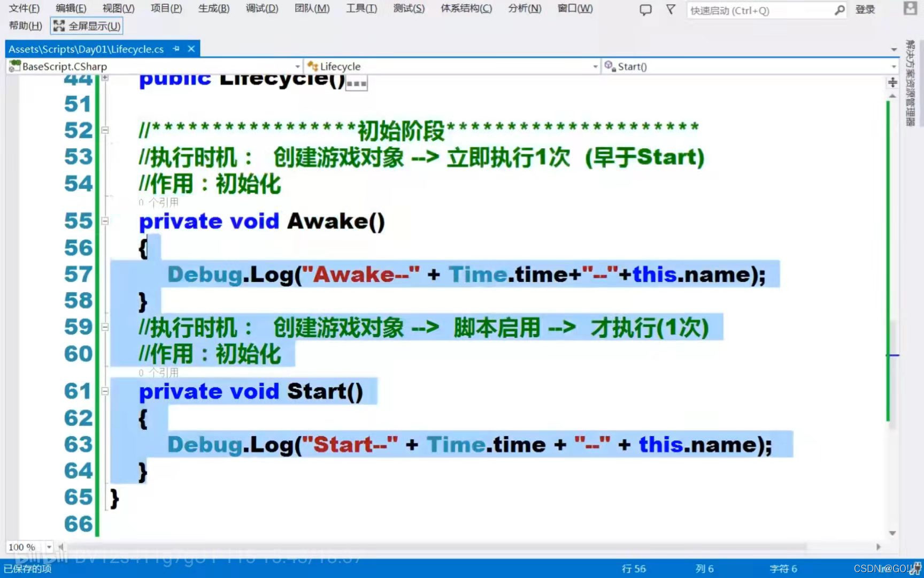Collapse the Awake() method at line 55
The height and width of the screenshot is (578, 924).
click(105, 221)
